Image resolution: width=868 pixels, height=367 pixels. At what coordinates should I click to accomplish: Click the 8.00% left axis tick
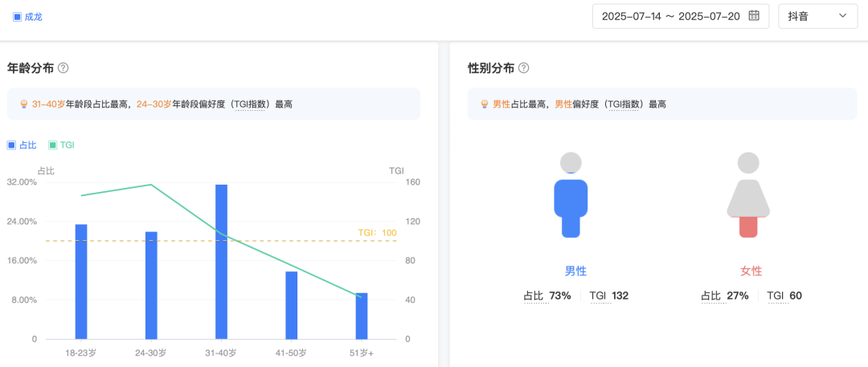pyautogui.click(x=24, y=300)
